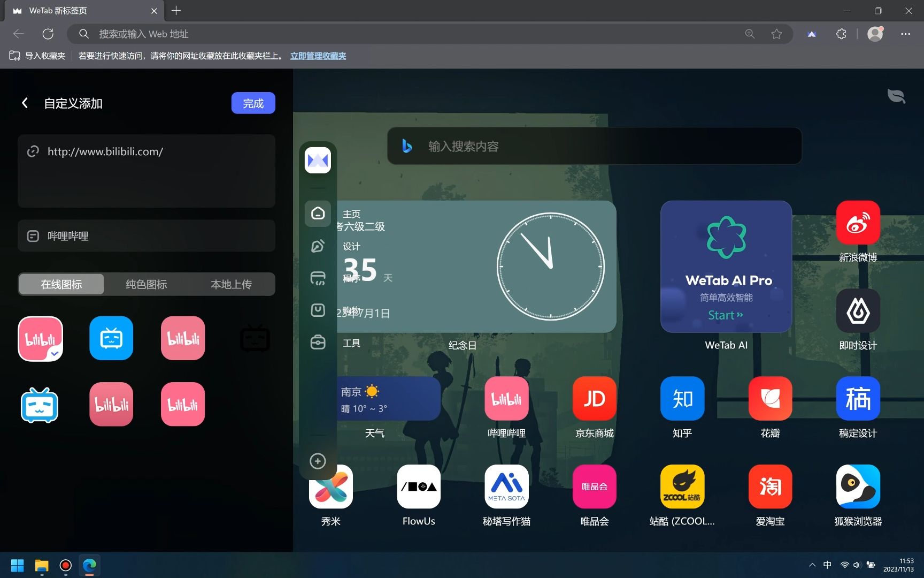
Task: Open the 唯品会 shortcut
Action: coord(594,486)
